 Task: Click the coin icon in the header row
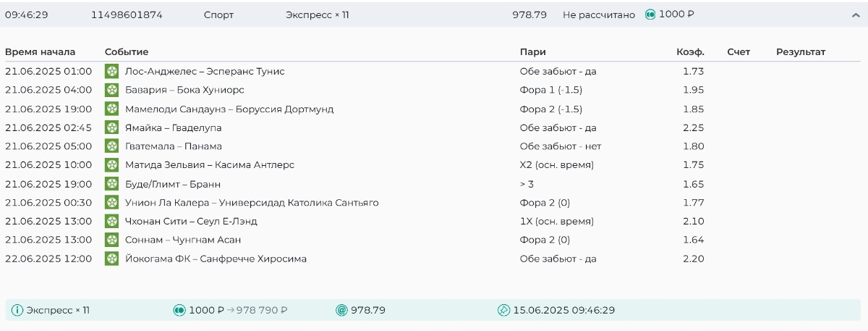[650, 14]
